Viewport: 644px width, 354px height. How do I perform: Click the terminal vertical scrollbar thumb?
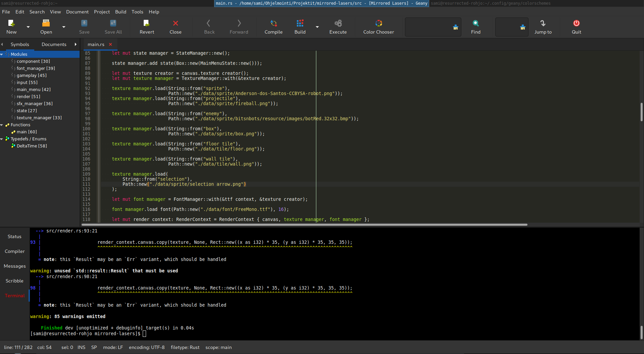click(641, 332)
